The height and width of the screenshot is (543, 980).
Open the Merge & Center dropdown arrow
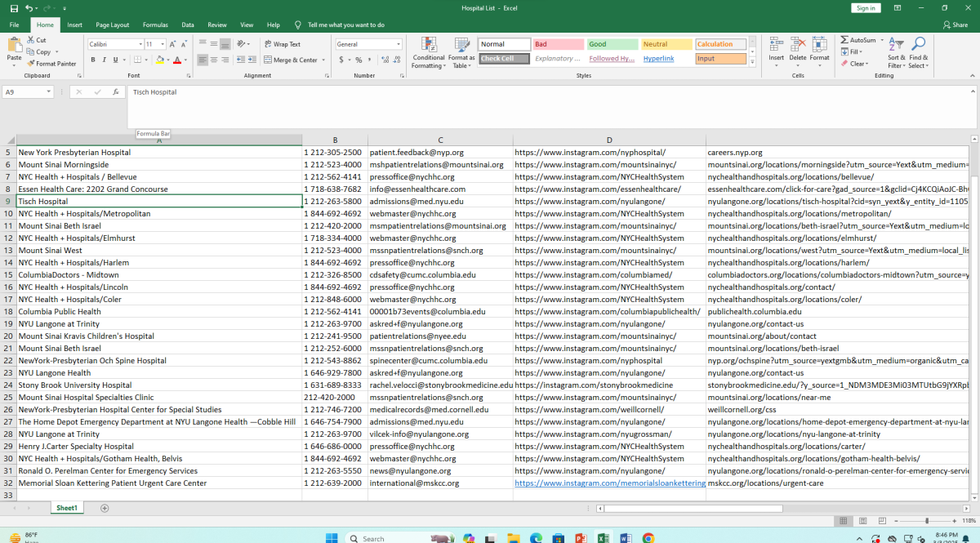coord(323,60)
